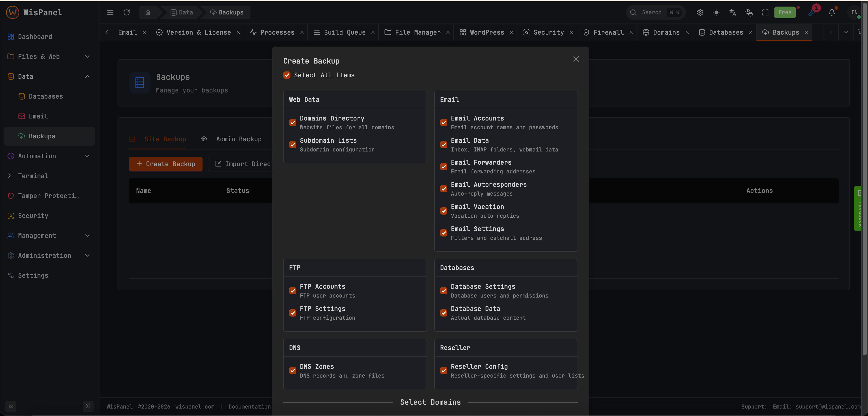
Task: Expand the Management sidebar group
Action: click(49, 236)
